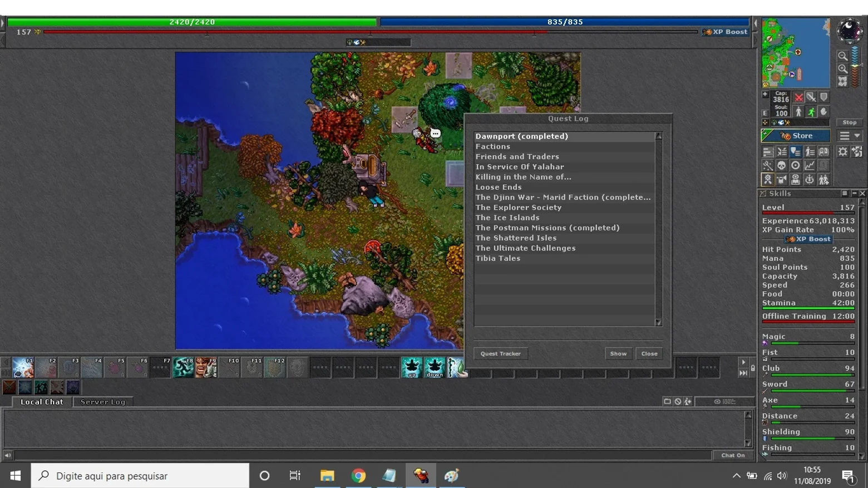This screenshot has width=868, height=488.
Task: Click the compass rose beside the minimap
Action: point(850,31)
